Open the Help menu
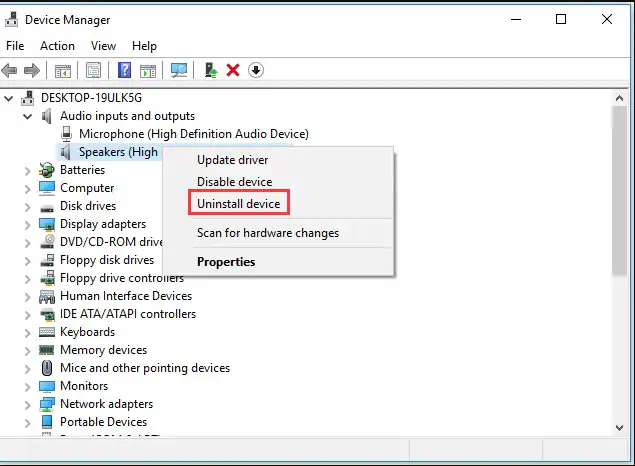The height and width of the screenshot is (466, 635). 144,46
